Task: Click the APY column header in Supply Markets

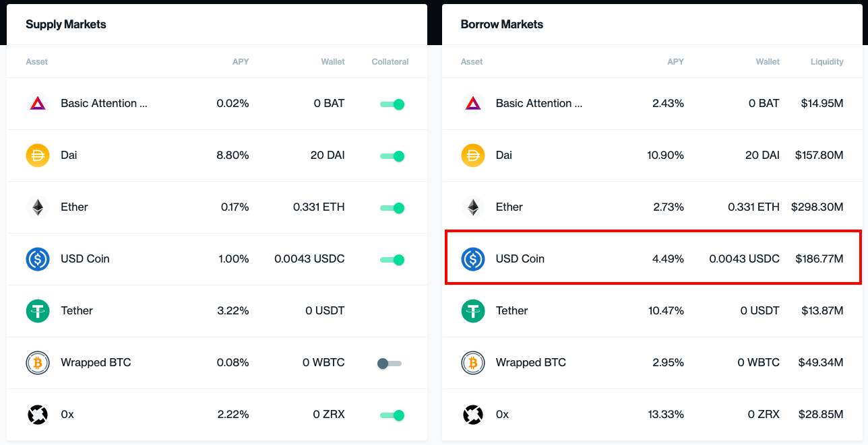Action: [x=241, y=62]
